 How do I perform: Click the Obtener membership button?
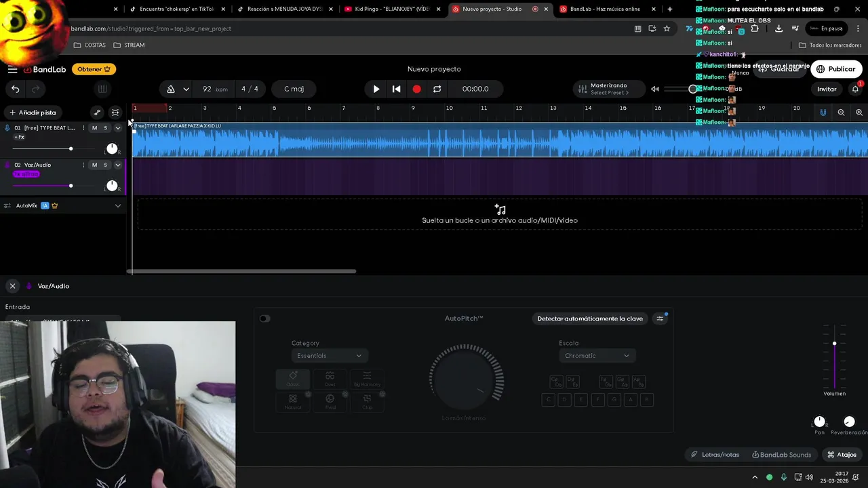click(x=94, y=69)
